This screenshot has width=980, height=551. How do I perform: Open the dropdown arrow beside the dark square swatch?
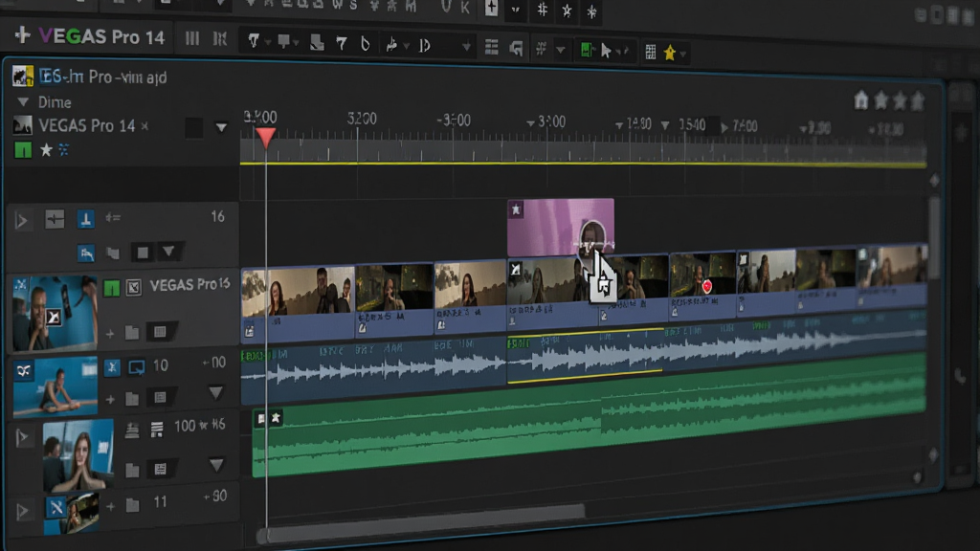tap(221, 127)
